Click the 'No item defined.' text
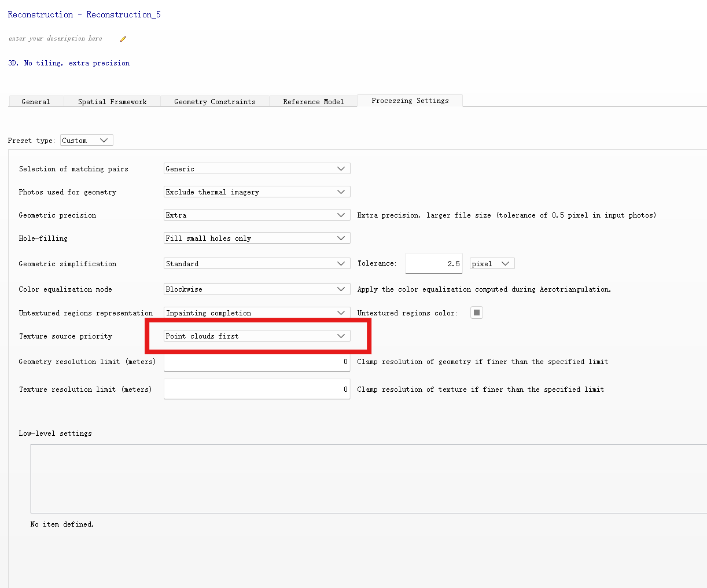Viewport: 707px width, 588px height. pyautogui.click(x=62, y=524)
